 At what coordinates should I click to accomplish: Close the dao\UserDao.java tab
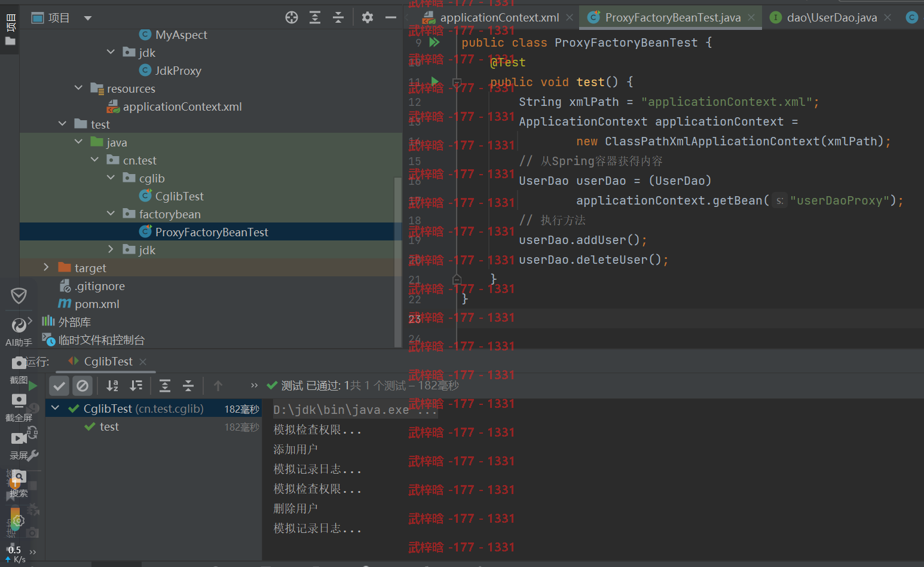(x=888, y=18)
